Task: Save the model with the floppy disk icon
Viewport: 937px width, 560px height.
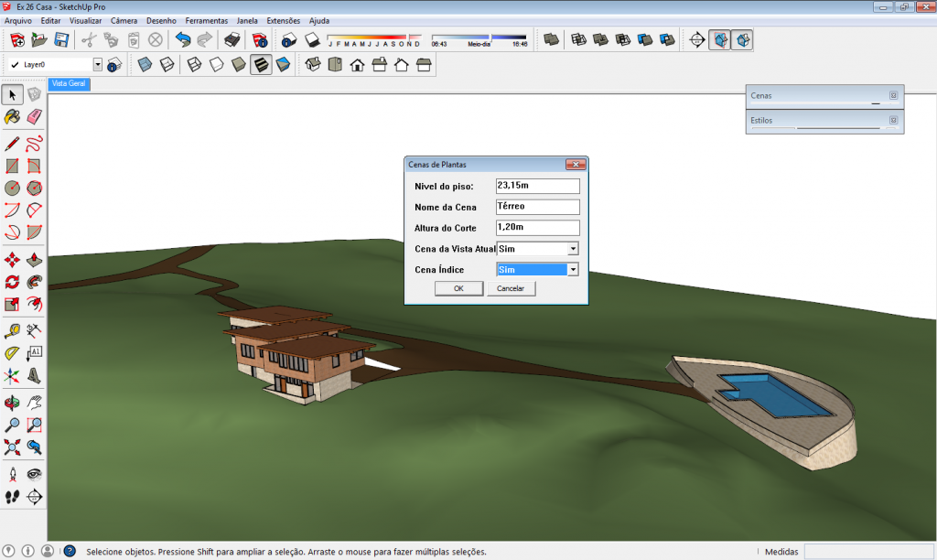Action: (61, 40)
